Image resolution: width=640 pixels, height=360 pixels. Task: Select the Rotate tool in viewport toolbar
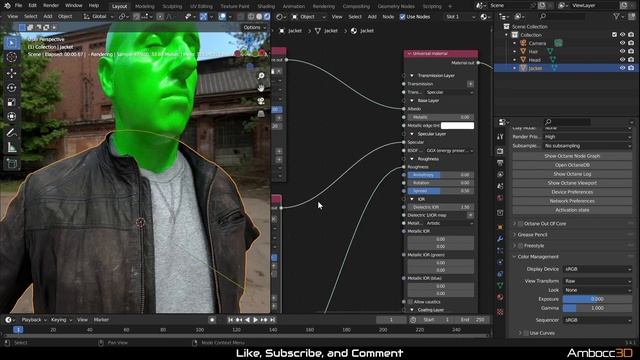click(11, 88)
